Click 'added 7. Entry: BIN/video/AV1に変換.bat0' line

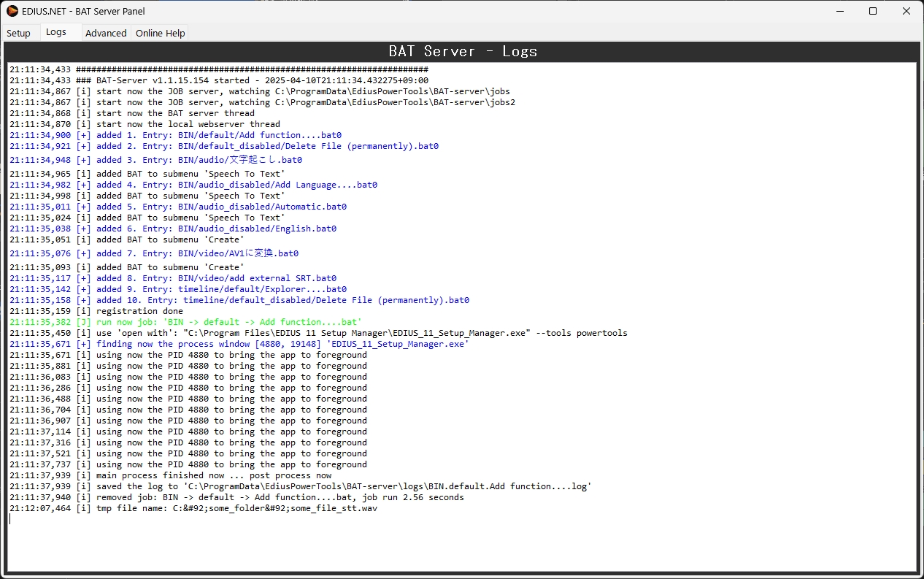coord(154,253)
